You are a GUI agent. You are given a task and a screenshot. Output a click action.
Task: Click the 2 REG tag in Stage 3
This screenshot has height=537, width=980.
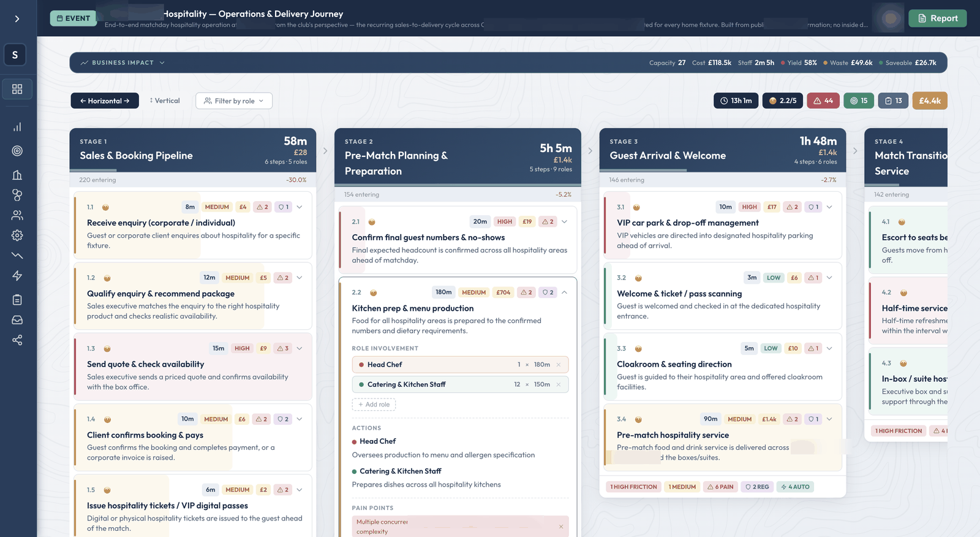pos(757,487)
